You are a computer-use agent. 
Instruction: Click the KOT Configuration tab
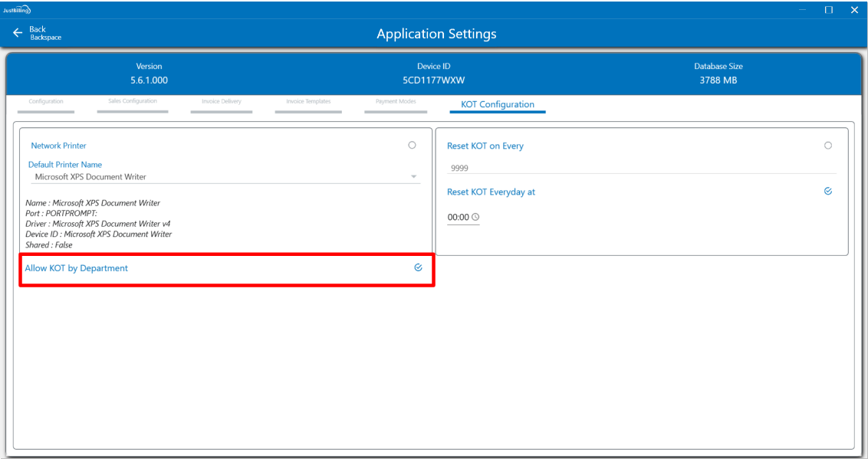point(497,104)
